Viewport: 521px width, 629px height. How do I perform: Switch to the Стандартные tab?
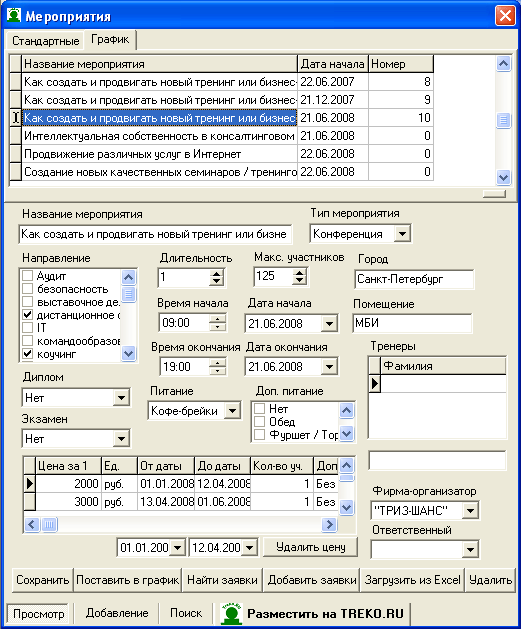tap(45, 41)
